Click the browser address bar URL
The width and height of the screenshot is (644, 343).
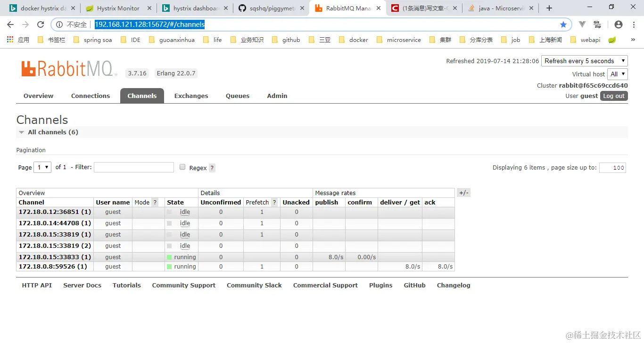[149, 24]
